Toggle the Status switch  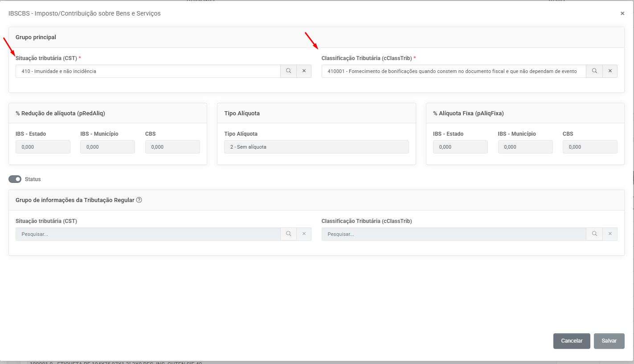(x=15, y=179)
